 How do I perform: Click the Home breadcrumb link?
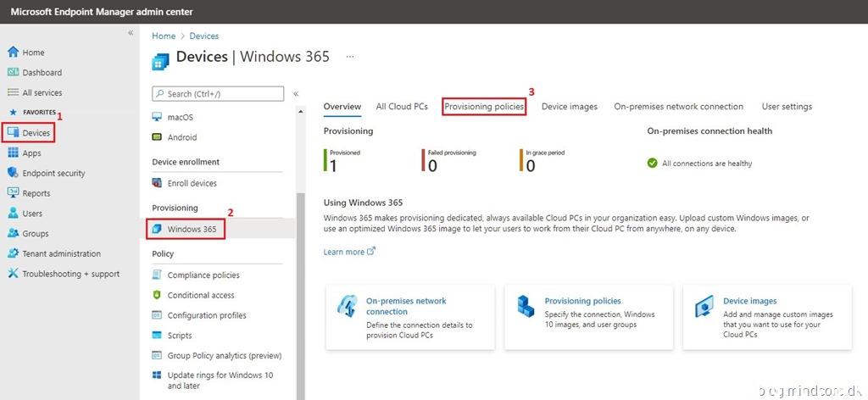point(164,36)
